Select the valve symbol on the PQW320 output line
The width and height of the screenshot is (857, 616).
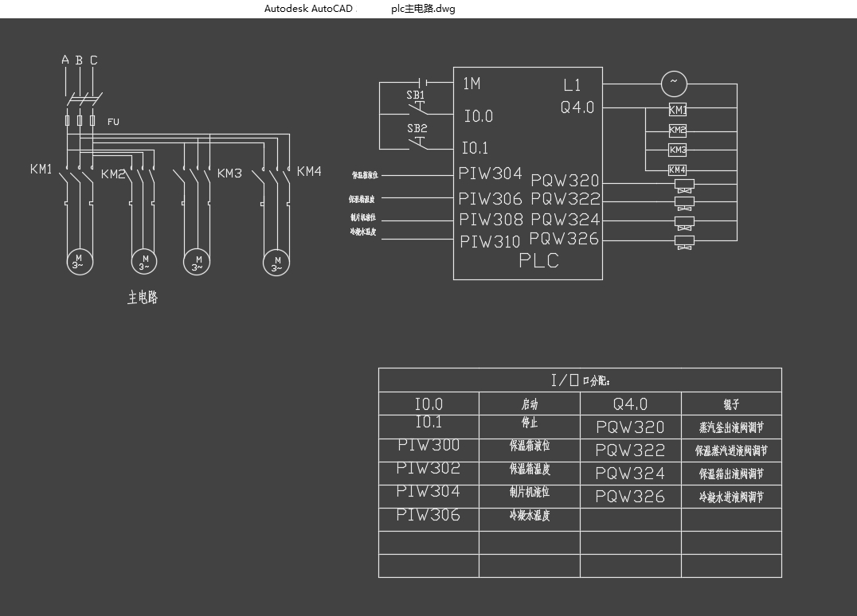click(x=685, y=185)
